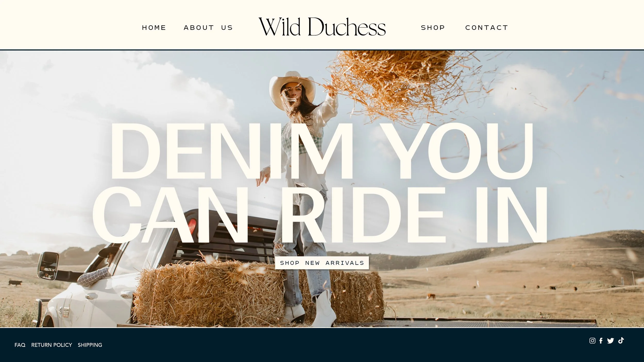Viewport: 644px width, 362px height.
Task: Visit the Twitter bird icon
Action: 611,341
